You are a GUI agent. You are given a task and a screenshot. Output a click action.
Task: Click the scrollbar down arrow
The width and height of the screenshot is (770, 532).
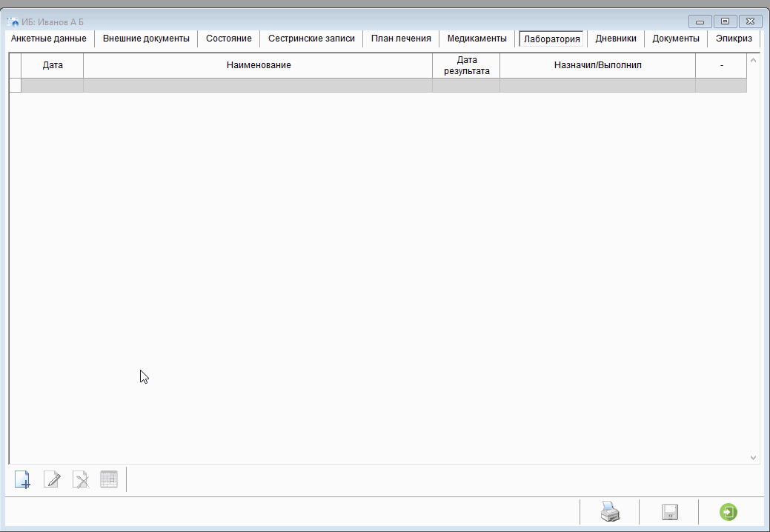pos(754,458)
